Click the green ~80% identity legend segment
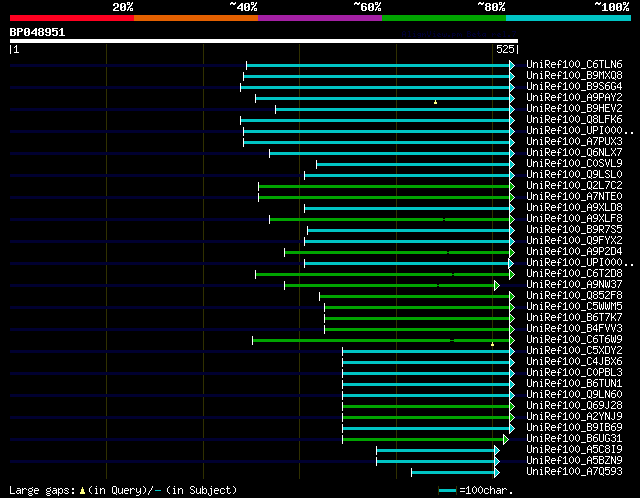Viewport: 640px width, 498px height. tap(444, 18)
